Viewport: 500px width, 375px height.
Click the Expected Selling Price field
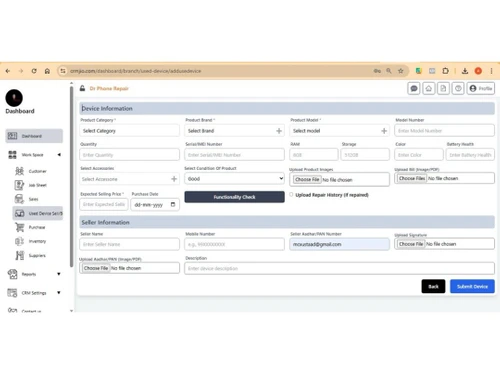(104, 204)
